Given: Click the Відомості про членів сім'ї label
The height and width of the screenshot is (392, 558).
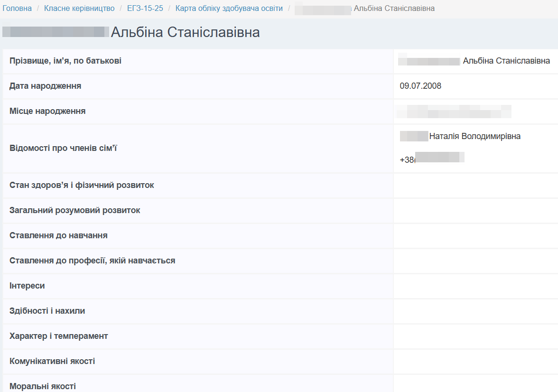Looking at the screenshot, I should [x=63, y=148].
